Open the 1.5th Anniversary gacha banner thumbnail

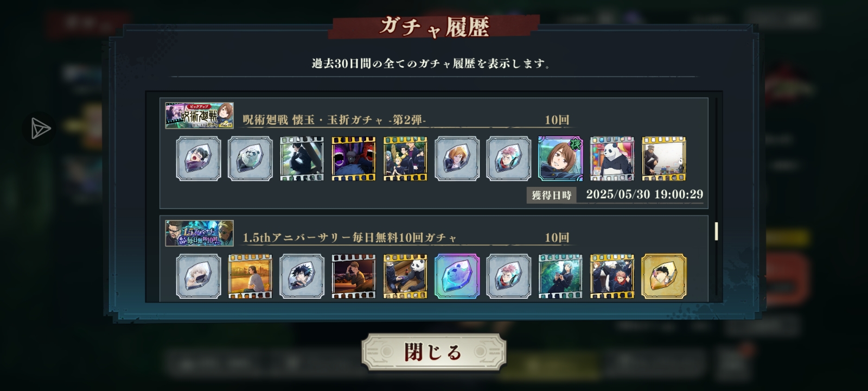click(x=200, y=233)
